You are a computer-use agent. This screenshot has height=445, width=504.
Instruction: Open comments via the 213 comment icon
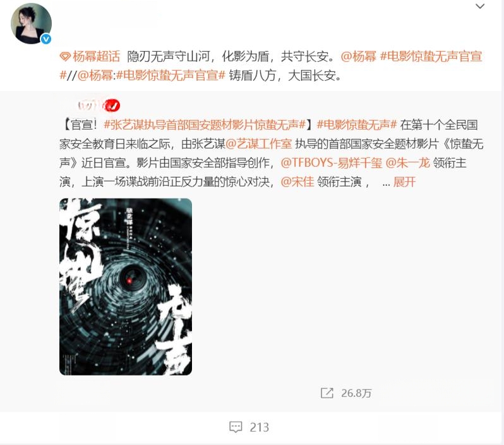[x=236, y=427]
